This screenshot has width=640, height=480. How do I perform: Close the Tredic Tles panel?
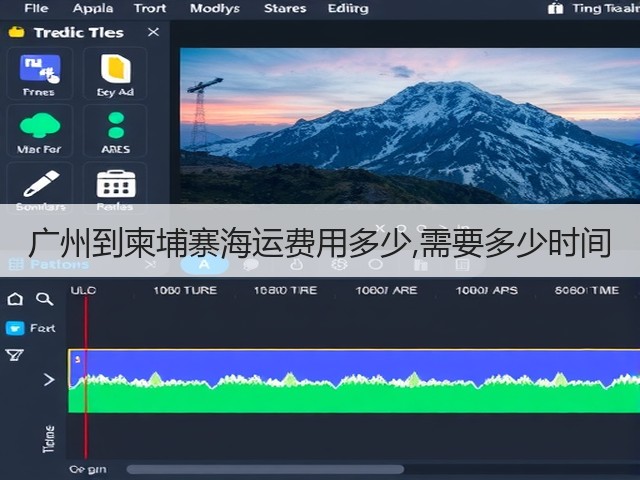pos(153,32)
